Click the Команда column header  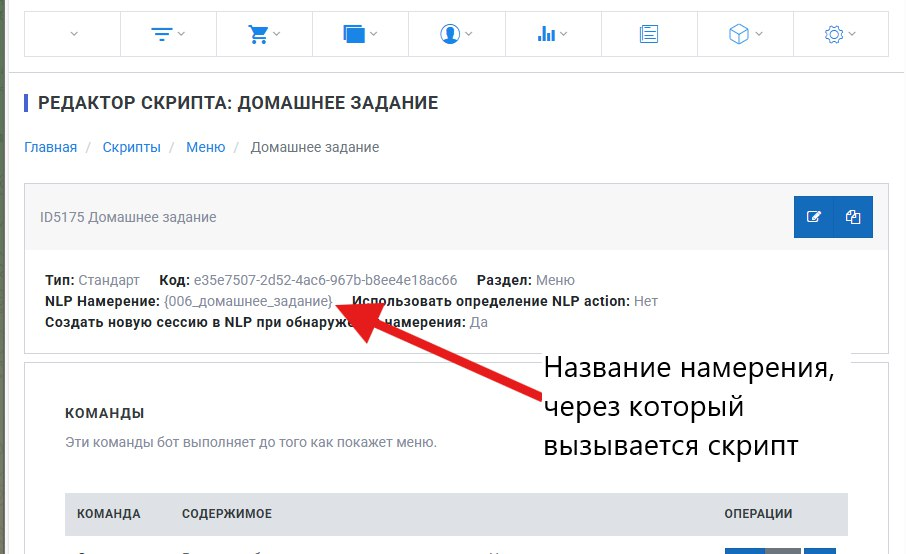[109, 514]
